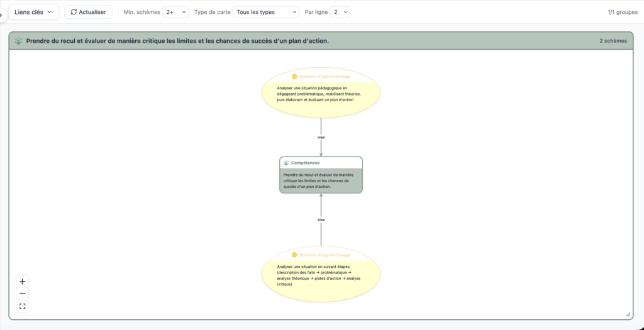Open the Par ligne dropdown
Viewport: 644px width, 330px height.
click(340, 12)
